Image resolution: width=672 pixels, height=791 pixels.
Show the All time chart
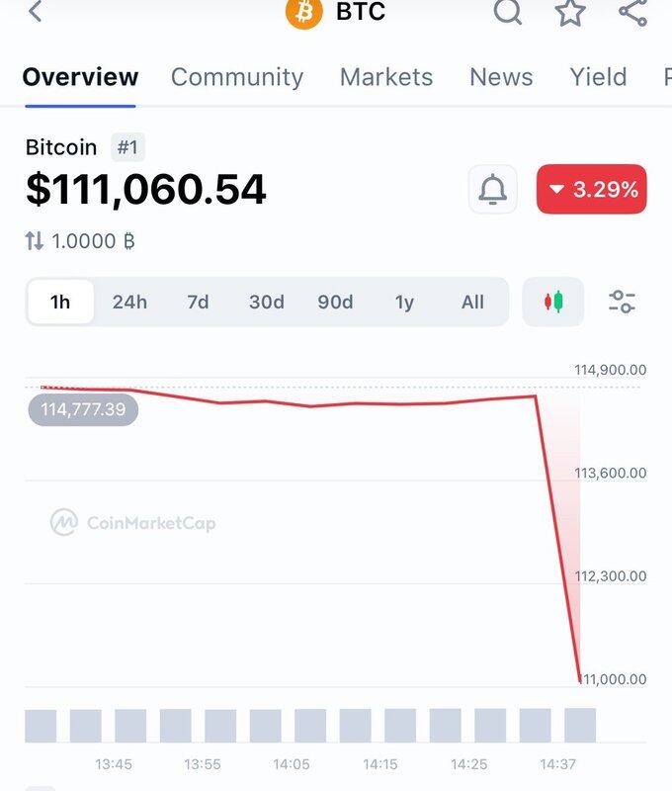point(472,302)
